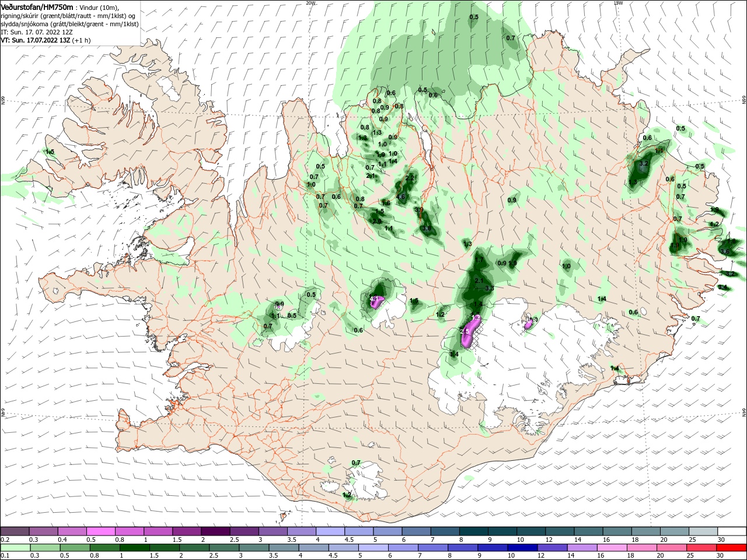The image size is (747, 560).
Task: Pick the 0.3 light green swatch in lower legend
Action: (x=45, y=548)
